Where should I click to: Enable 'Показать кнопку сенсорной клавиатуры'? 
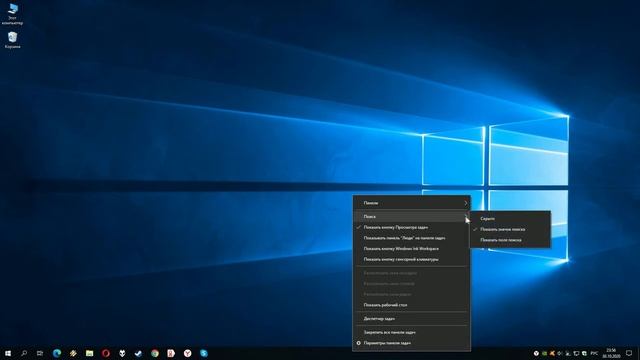[x=411, y=259]
